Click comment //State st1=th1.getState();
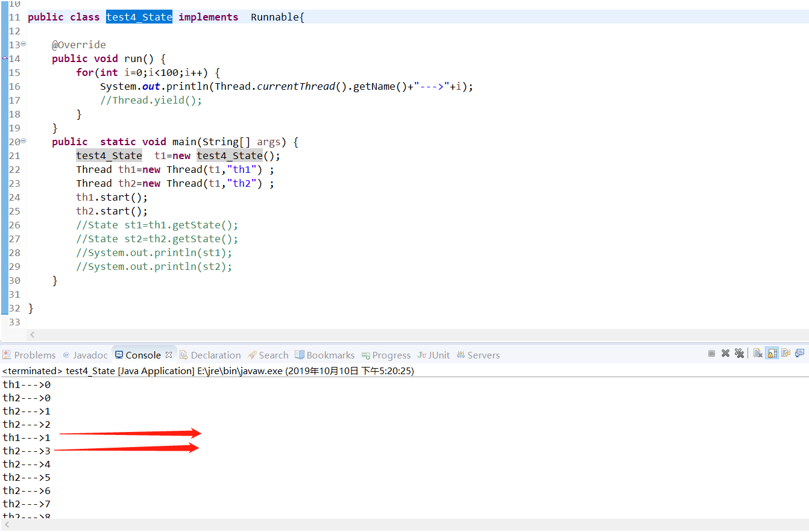The height and width of the screenshot is (532, 809). tap(157, 225)
